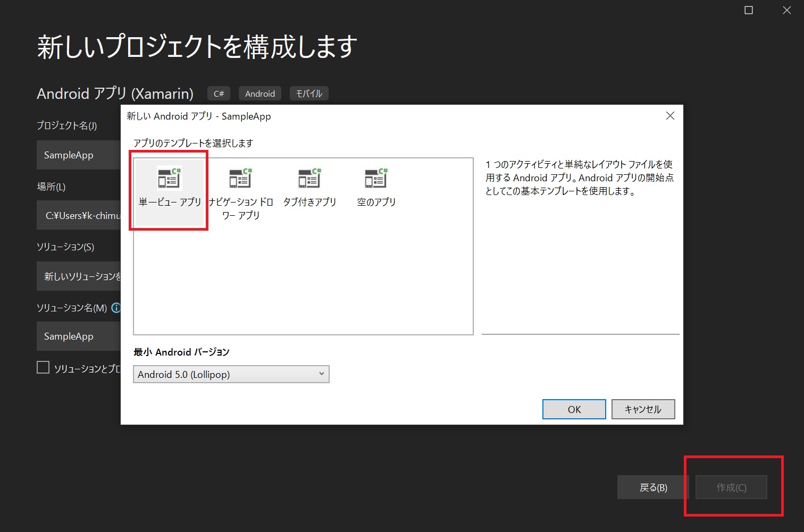Image resolution: width=804 pixels, height=532 pixels.
Task: Close the 新しい Android アプリ dialog
Action: (x=670, y=116)
